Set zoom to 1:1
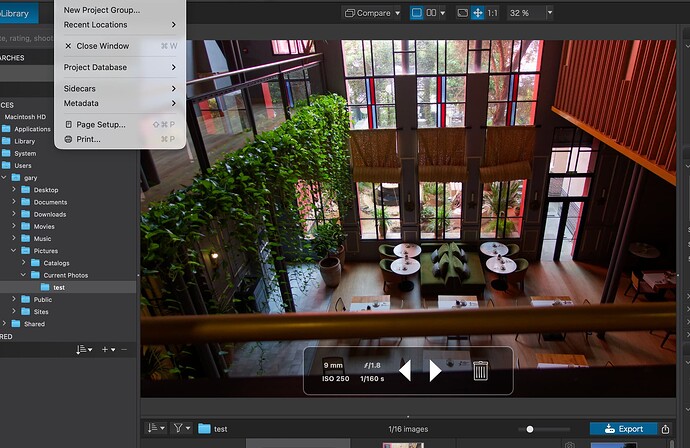The height and width of the screenshot is (448, 690). pyautogui.click(x=493, y=13)
